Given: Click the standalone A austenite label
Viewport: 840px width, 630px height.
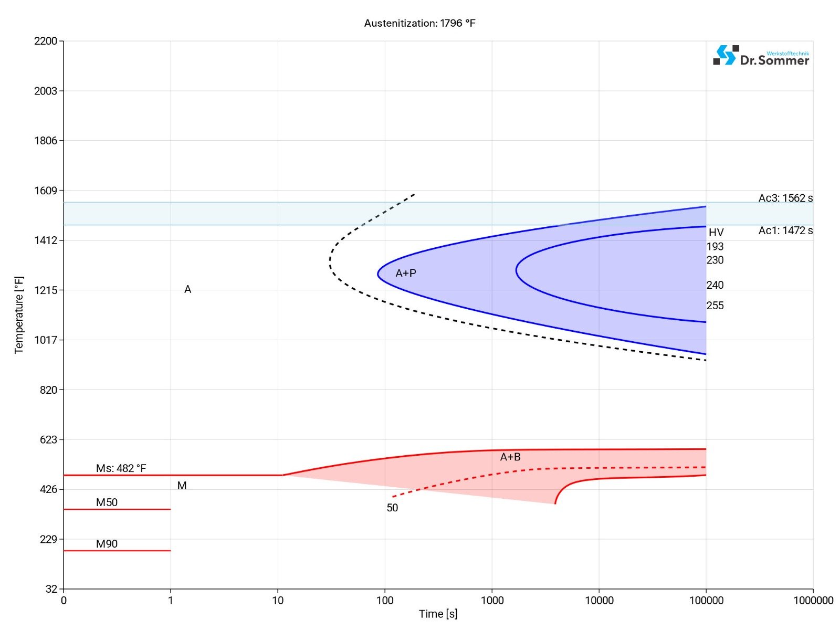Looking at the screenshot, I should pyautogui.click(x=187, y=289).
